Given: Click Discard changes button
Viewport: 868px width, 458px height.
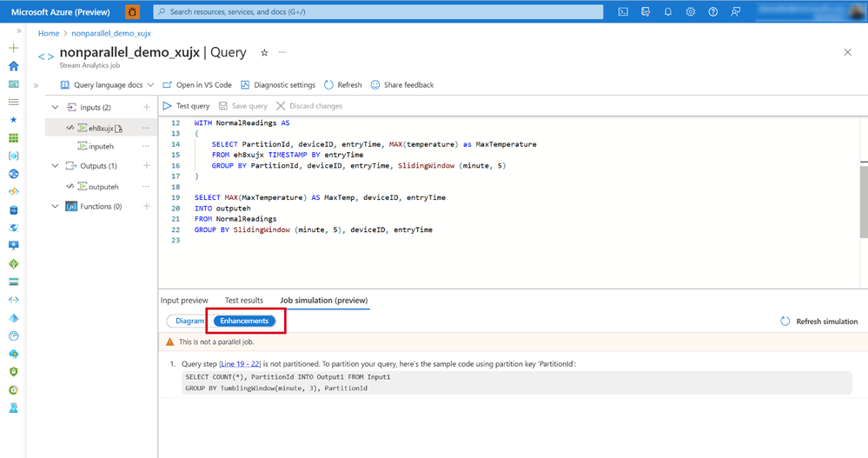Looking at the screenshot, I should coord(309,106).
